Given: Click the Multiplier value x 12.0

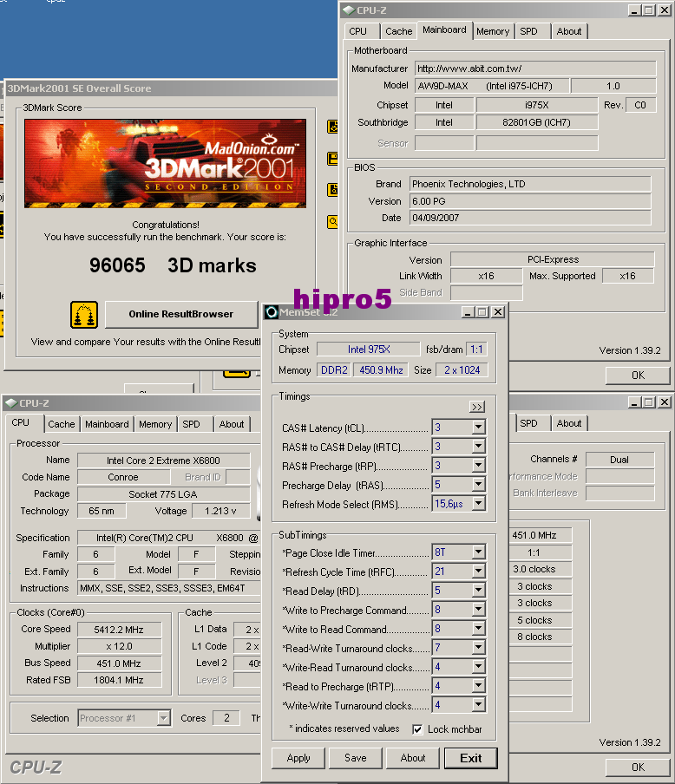Looking at the screenshot, I should click(x=119, y=646).
